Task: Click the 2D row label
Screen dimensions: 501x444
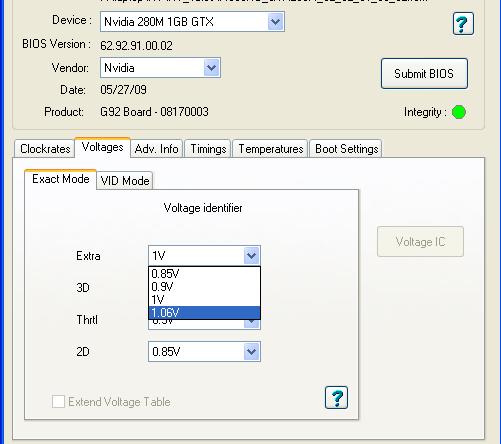Action: click(83, 351)
